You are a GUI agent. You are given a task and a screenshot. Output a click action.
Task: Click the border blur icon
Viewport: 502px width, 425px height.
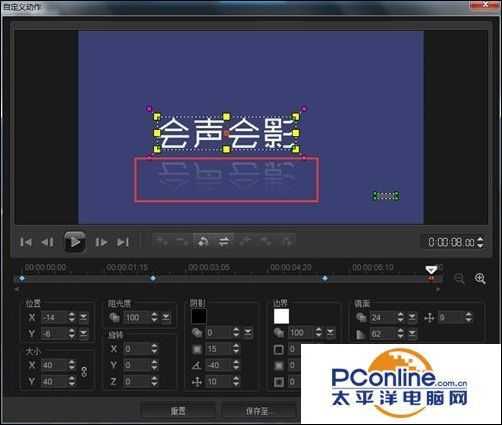tap(279, 366)
